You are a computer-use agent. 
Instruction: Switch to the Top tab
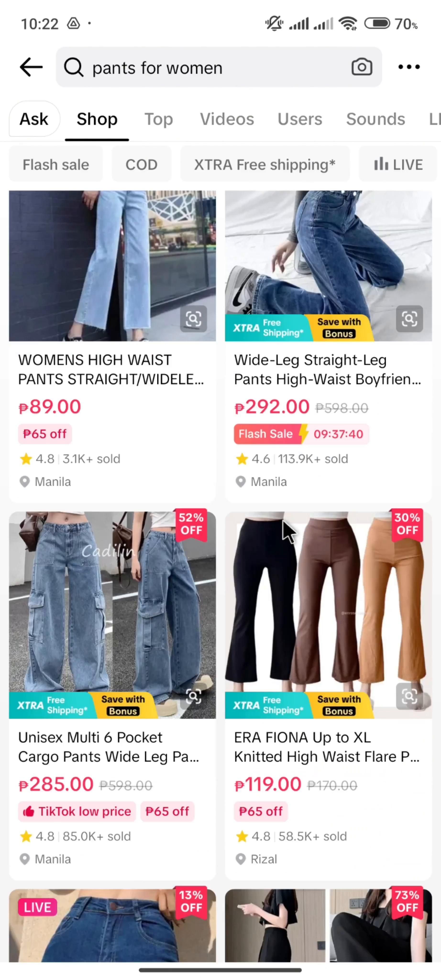coord(159,119)
